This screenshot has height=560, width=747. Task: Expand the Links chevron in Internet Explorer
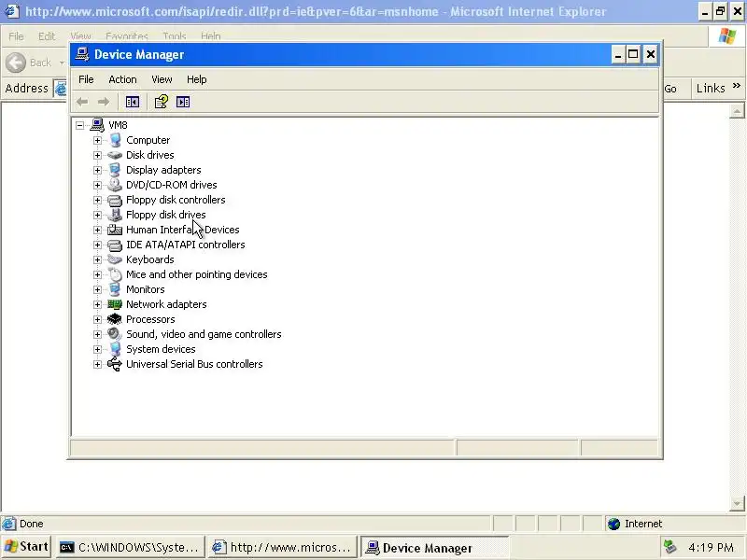coord(737,86)
